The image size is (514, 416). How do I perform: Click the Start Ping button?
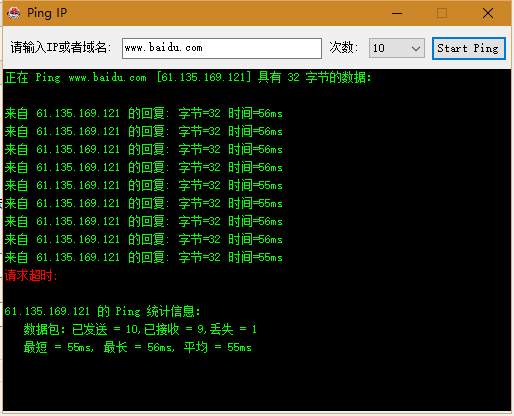point(469,49)
